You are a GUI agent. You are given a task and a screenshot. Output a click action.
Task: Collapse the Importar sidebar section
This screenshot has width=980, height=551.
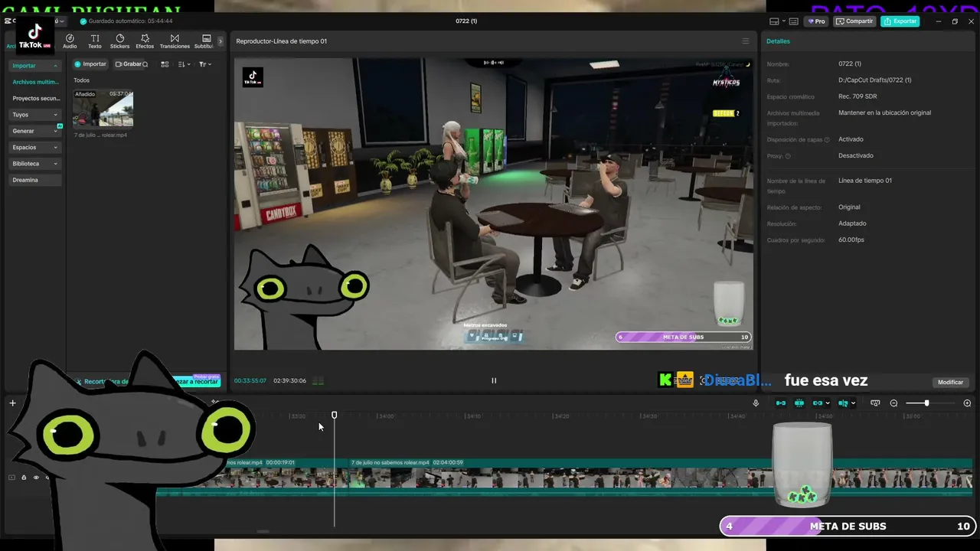35,66
